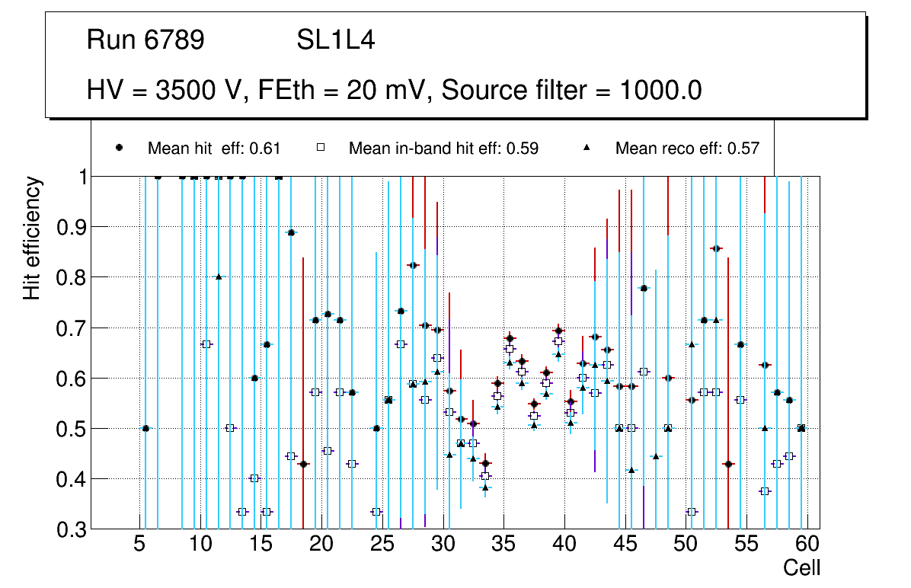This screenshot has width=911, height=588.
Task: Select the triangle data point at efficiency 0.8
Action: click(219, 277)
